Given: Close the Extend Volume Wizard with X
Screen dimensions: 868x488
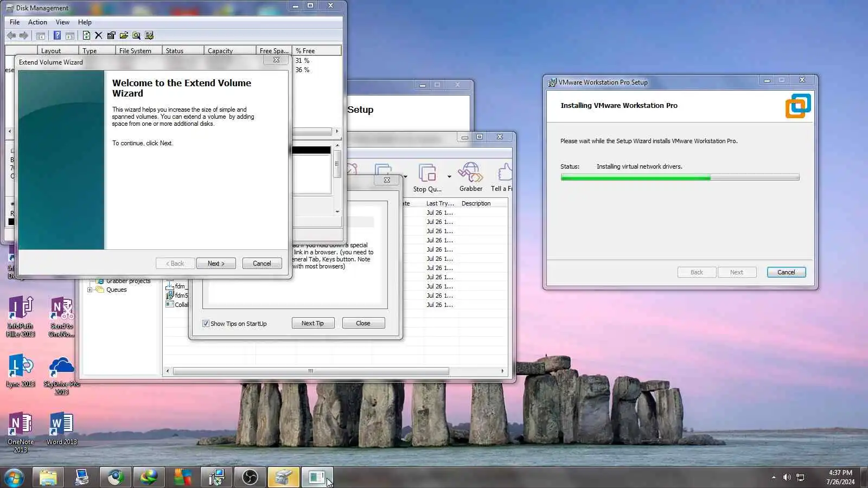Looking at the screenshot, I should [276, 60].
